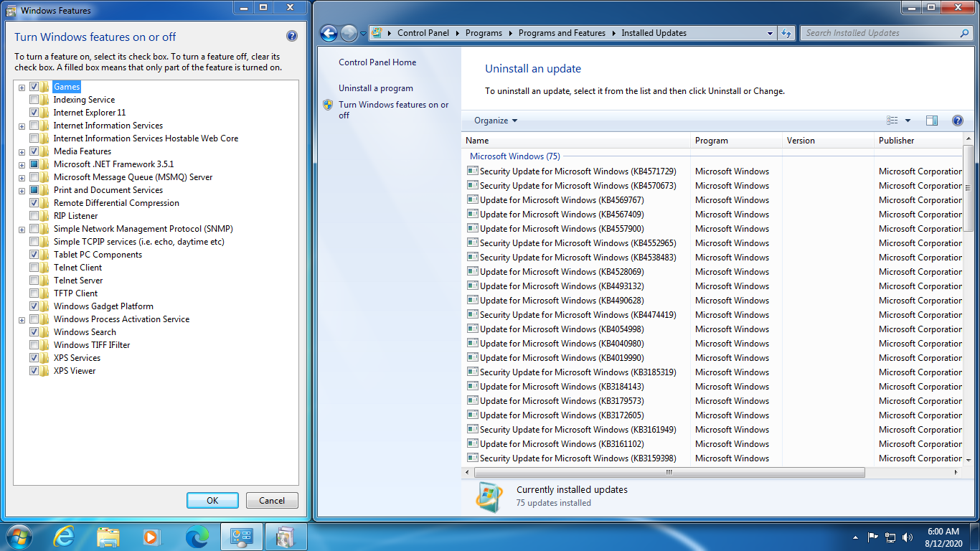Toggle the preview pane icon

932,121
